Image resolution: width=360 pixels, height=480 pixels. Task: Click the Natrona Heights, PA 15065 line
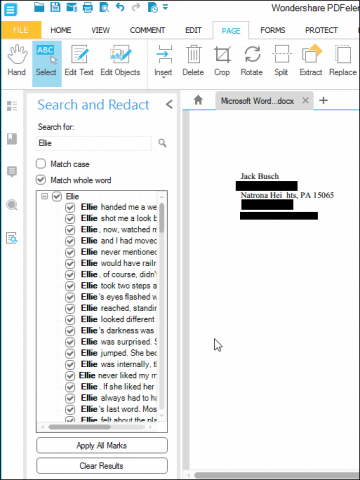click(x=287, y=195)
